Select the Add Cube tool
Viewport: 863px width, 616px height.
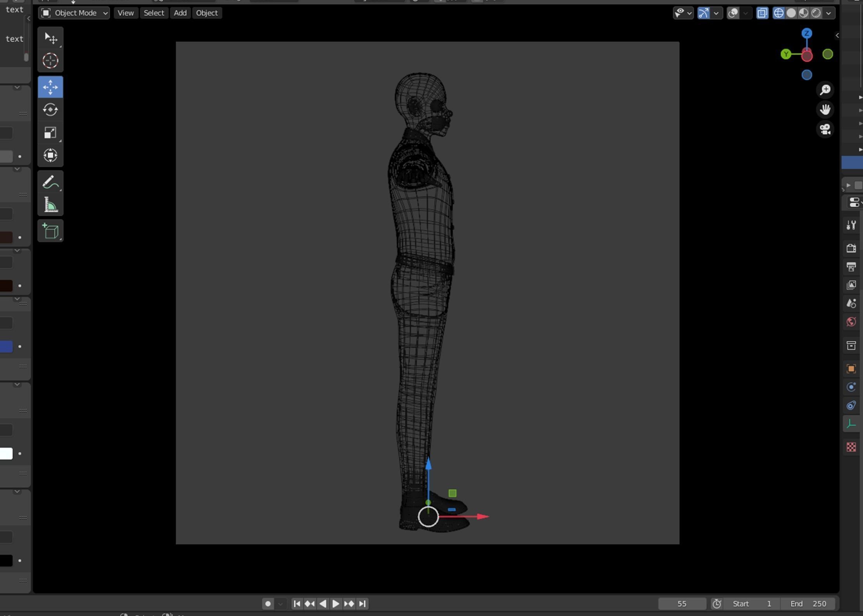pyautogui.click(x=50, y=231)
